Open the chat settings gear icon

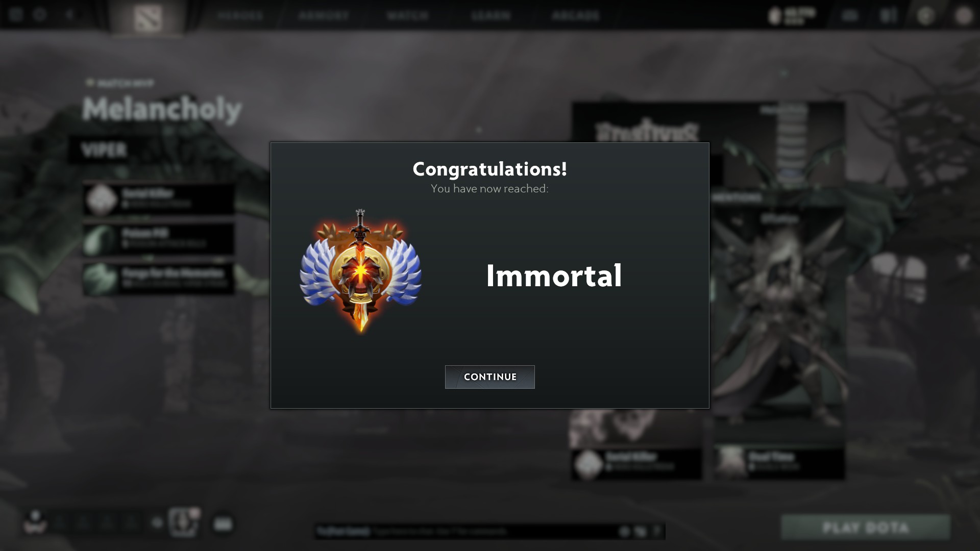[x=624, y=532]
